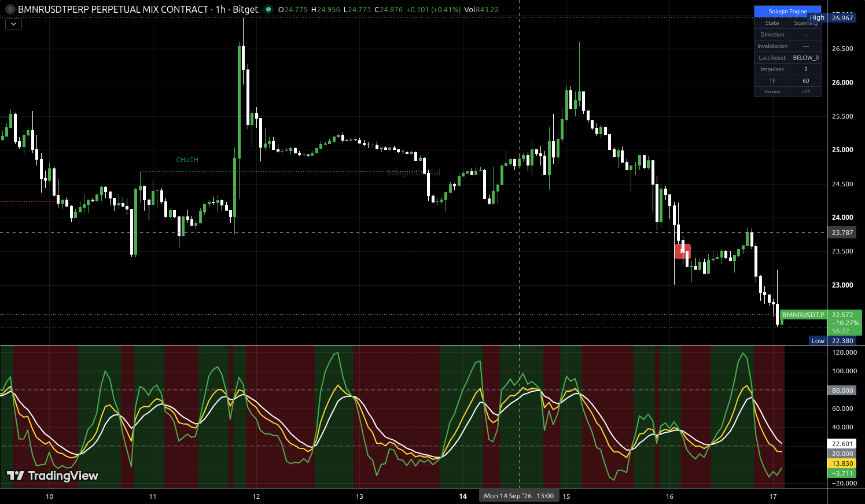This screenshot has height=504, width=865.
Task: Click the 24.000 price axis tick
Action: pos(842,218)
